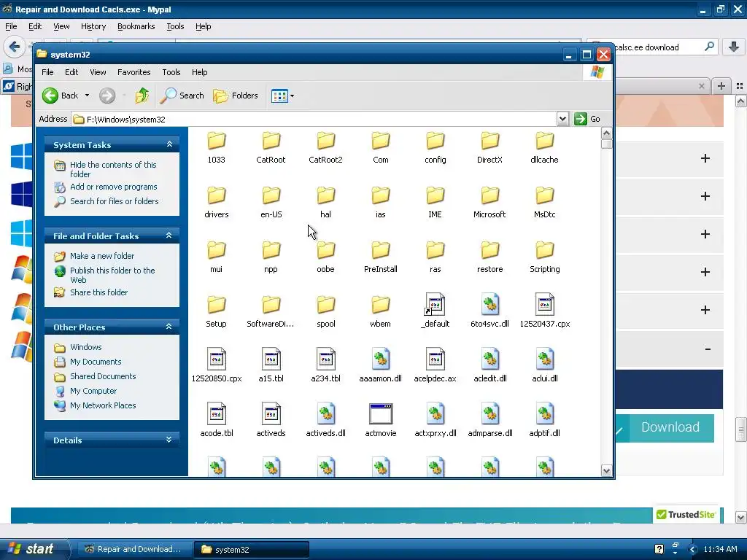Select the Scripting folder
747x560 pixels.
tap(544, 257)
